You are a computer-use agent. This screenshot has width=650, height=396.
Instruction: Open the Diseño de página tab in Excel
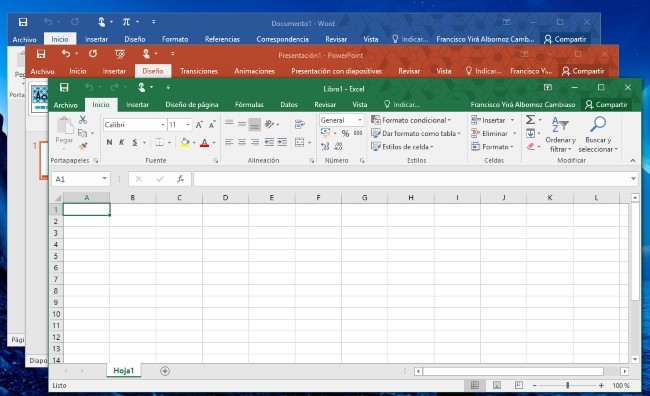point(192,104)
